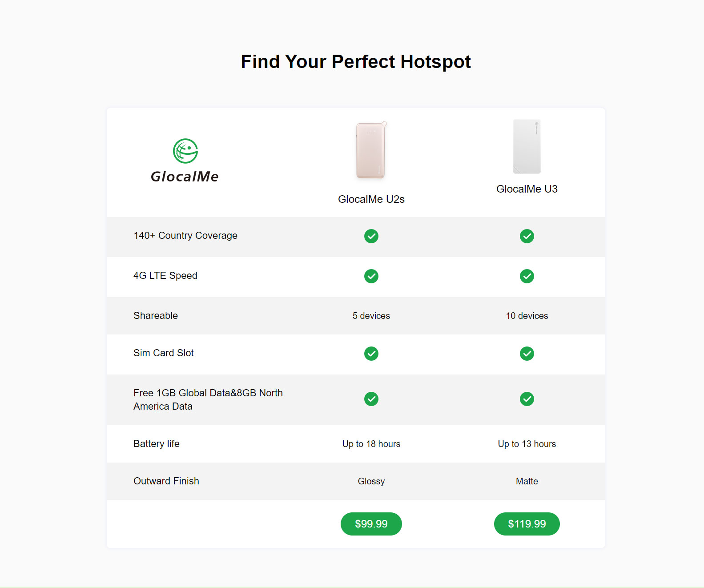Screen dimensions: 704x588
Task: Click the '5 devices' cell
Action: click(371, 316)
